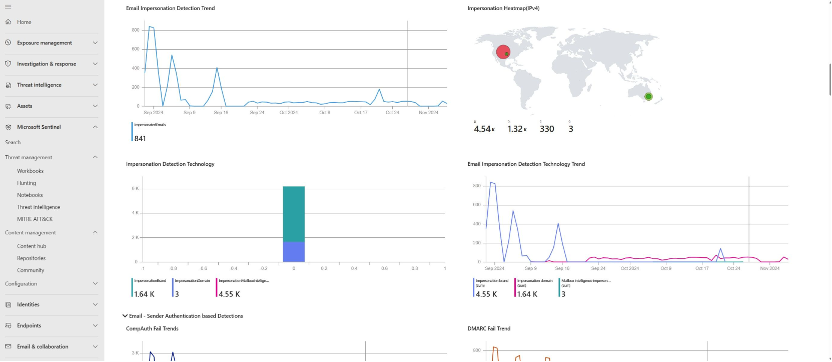832x362 pixels.
Task: Click the green bubble over Australia
Action: click(648, 97)
